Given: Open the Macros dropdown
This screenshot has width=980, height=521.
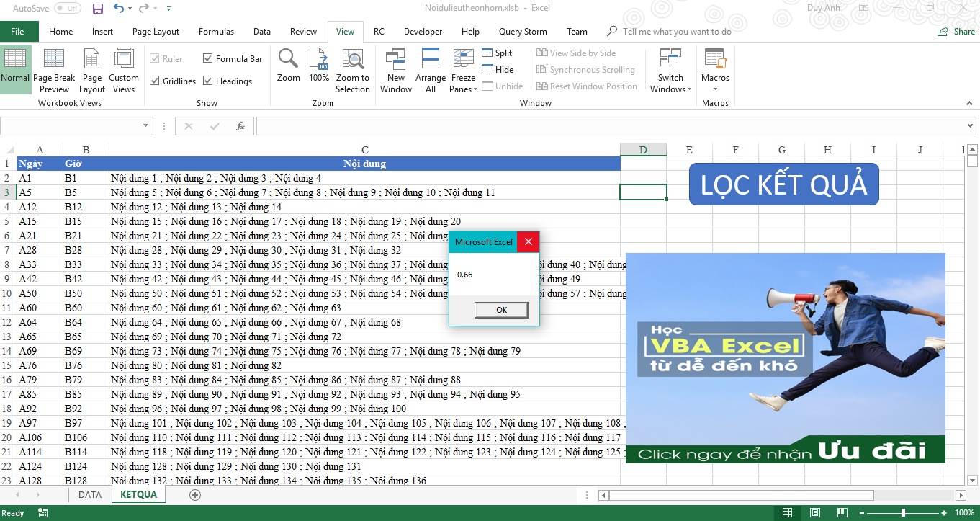Looking at the screenshot, I should [715, 70].
